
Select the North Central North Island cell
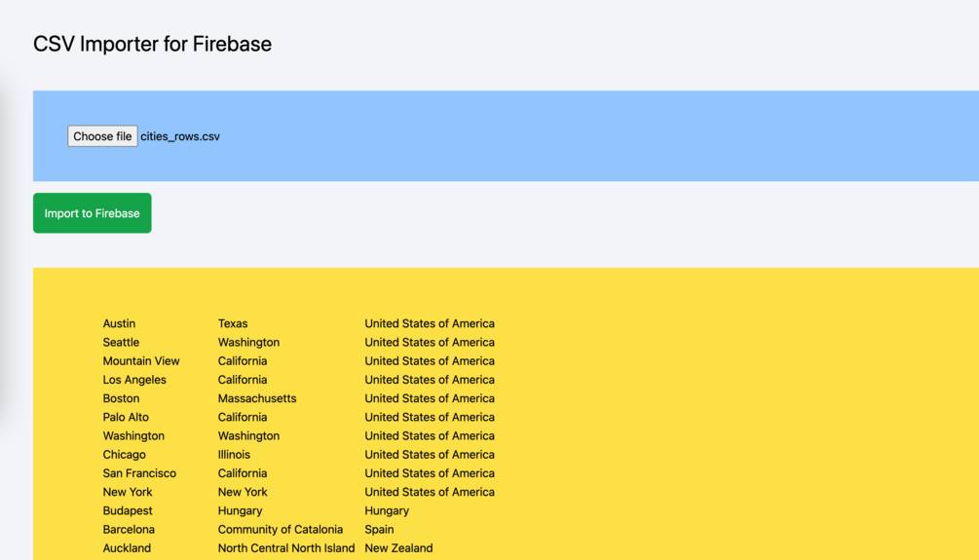pyautogui.click(x=286, y=548)
